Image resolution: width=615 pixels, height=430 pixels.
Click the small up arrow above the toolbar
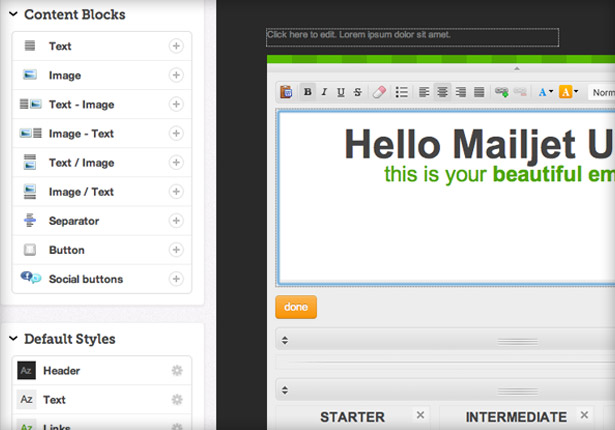click(x=517, y=69)
